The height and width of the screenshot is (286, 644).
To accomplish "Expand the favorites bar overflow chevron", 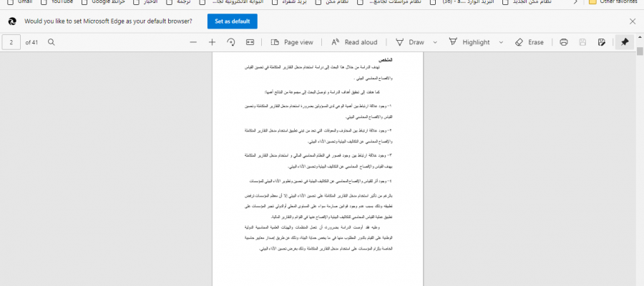I will (575, 1).
